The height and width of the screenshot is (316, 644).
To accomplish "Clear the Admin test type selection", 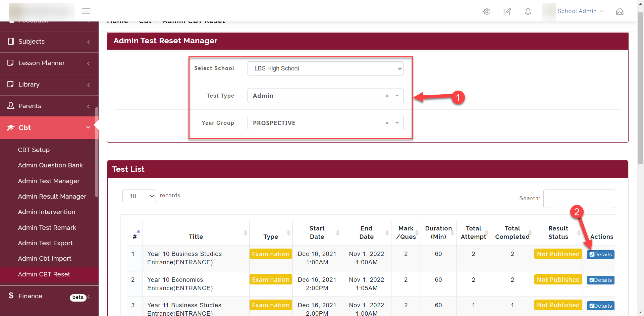I will pos(387,96).
